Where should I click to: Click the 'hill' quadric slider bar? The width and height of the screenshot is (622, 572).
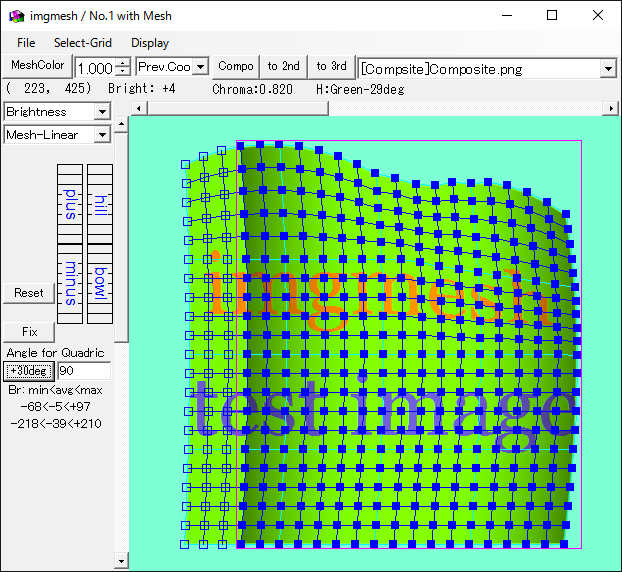tap(100, 202)
